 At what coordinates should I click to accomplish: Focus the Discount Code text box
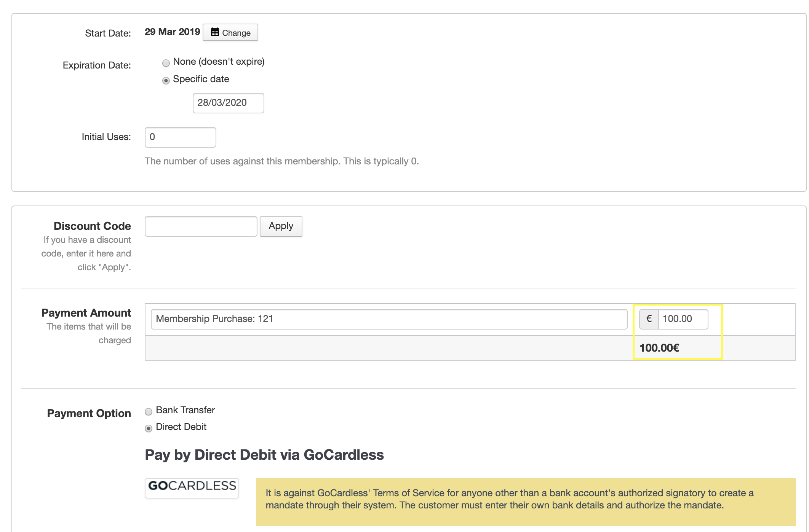click(201, 226)
